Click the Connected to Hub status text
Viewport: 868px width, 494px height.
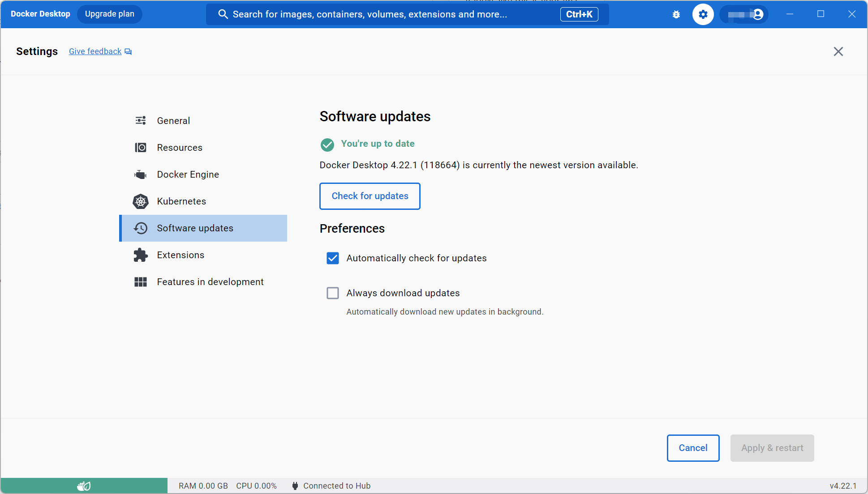[337, 486]
